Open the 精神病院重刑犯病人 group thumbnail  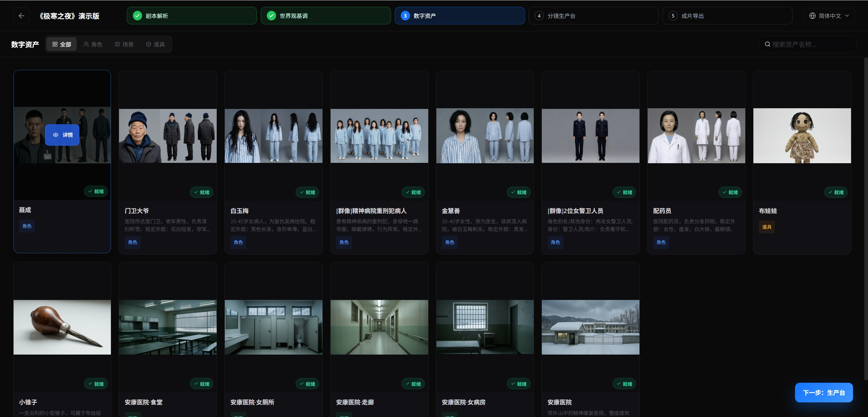pos(379,136)
